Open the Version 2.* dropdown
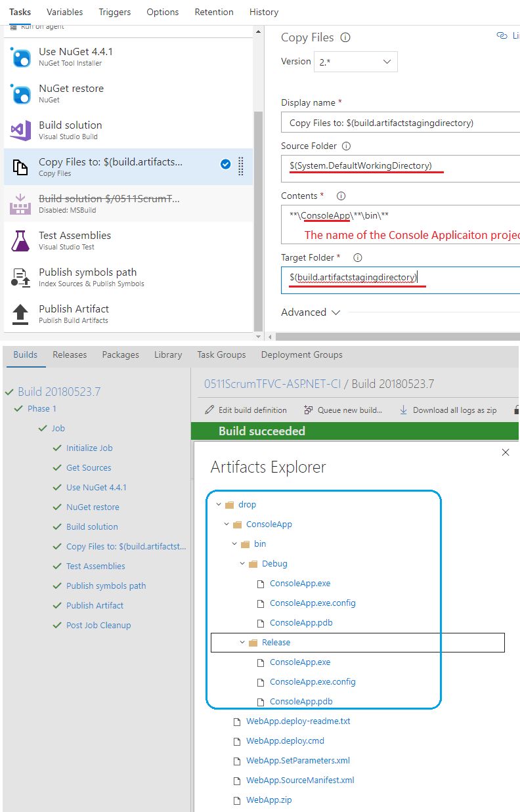520x812 pixels. (356, 62)
